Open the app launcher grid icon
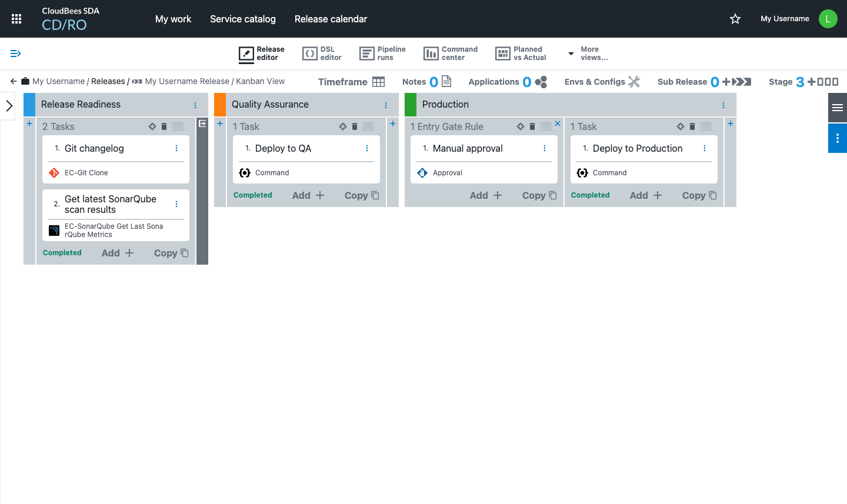This screenshot has width=847, height=504. [16, 19]
